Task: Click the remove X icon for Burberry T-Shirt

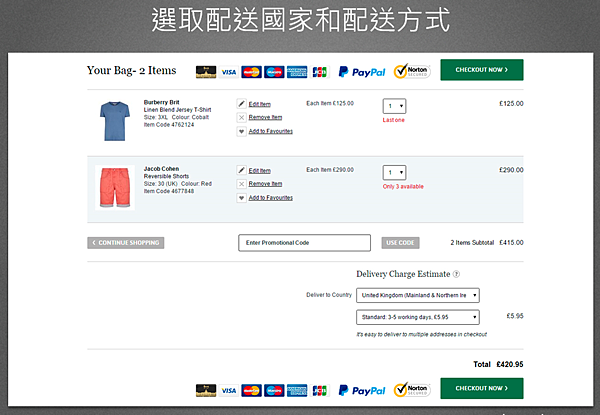Action: (241, 117)
